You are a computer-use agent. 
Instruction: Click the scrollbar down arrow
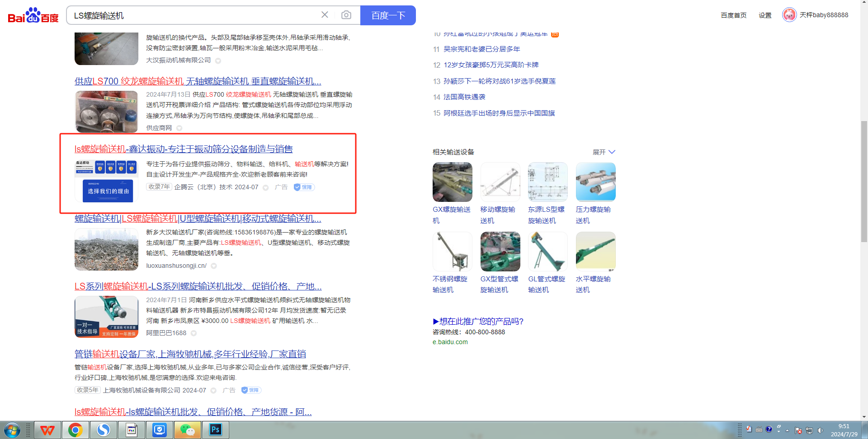[864, 417]
